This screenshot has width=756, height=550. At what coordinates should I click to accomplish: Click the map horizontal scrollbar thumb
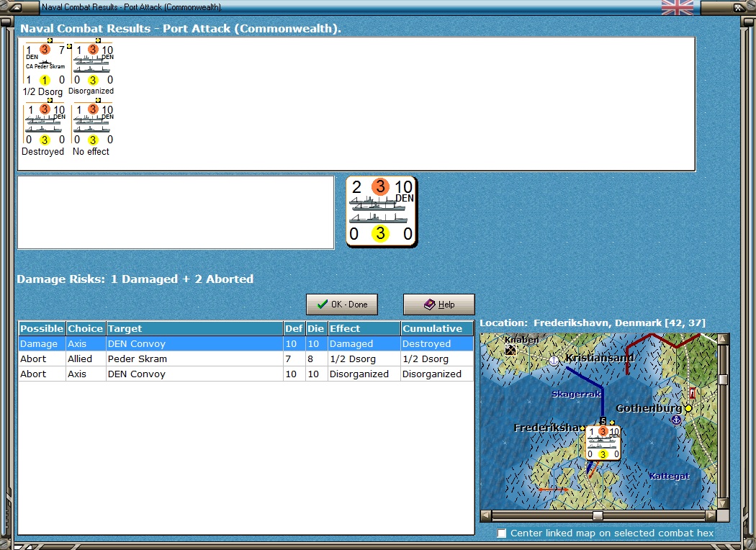coord(598,515)
